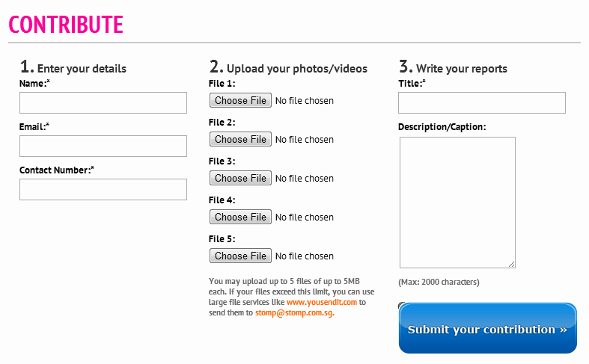
Task: Click the Name field label
Action: [34, 84]
